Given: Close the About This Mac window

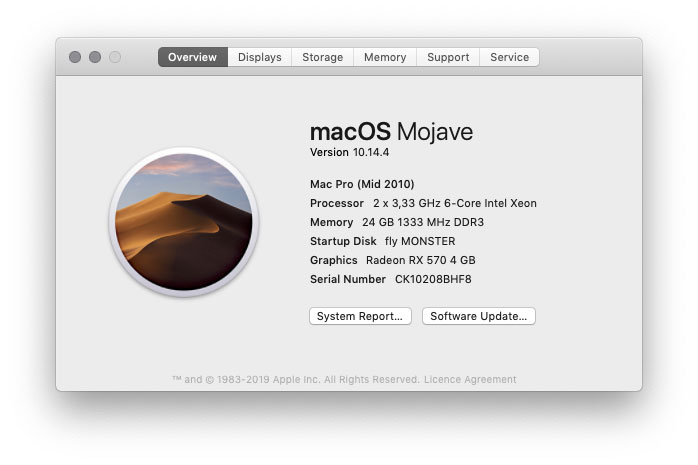Looking at the screenshot, I should [75, 57].
